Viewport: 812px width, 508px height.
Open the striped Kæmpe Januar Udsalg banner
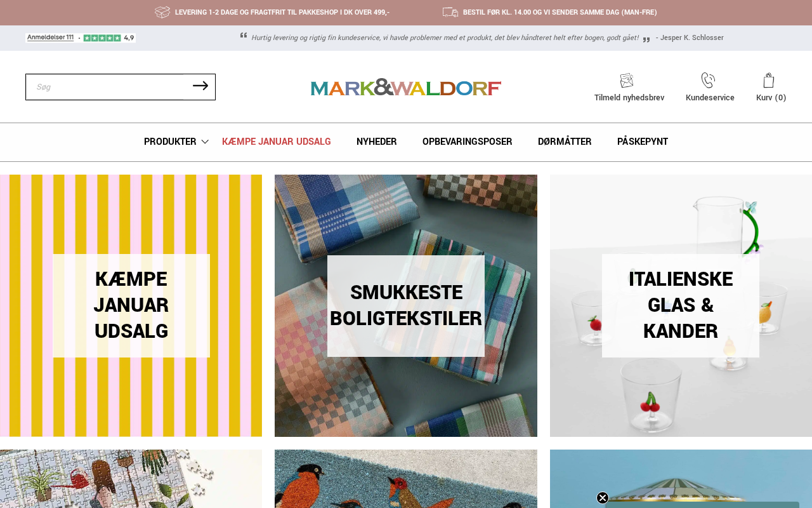point(131,305)
